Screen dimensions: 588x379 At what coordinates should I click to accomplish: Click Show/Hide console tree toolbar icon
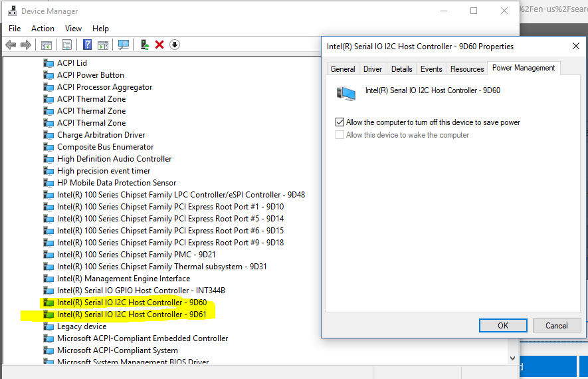47,45
